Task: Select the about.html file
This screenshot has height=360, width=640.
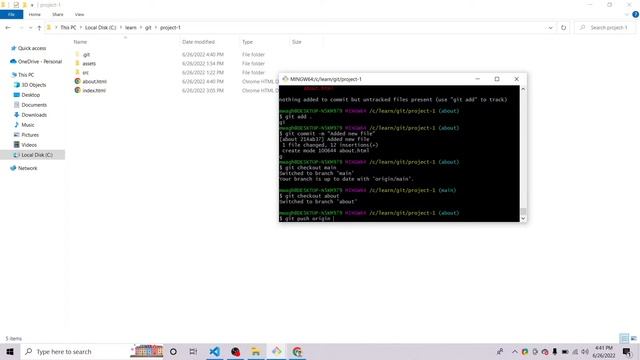Action: (94, 82)
